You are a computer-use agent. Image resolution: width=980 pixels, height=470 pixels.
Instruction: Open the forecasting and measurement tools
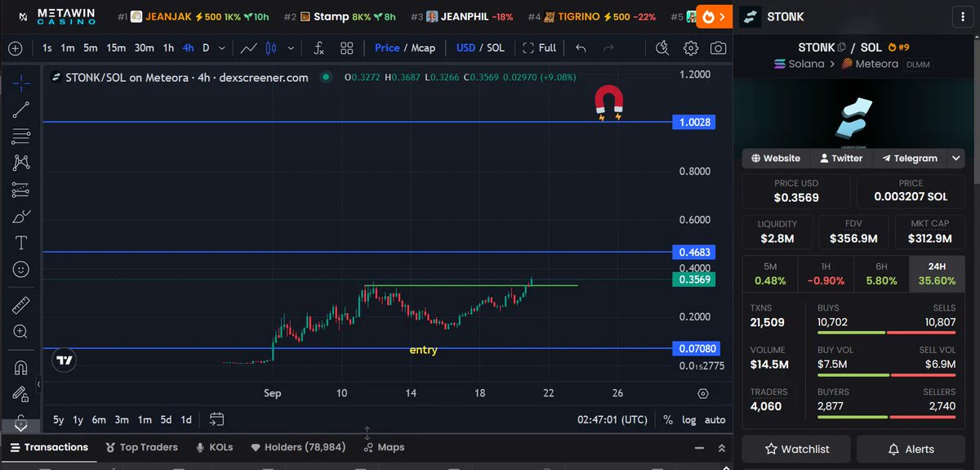(x=21, y=190)
